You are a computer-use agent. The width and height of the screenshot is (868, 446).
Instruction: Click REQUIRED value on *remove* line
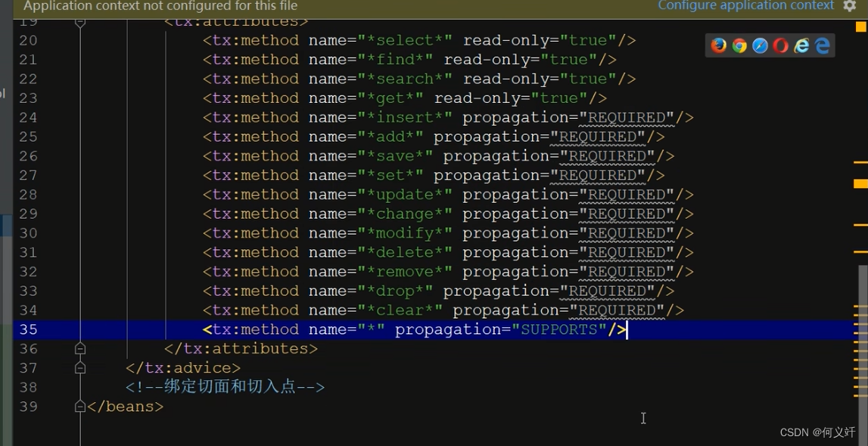(627, 272)
